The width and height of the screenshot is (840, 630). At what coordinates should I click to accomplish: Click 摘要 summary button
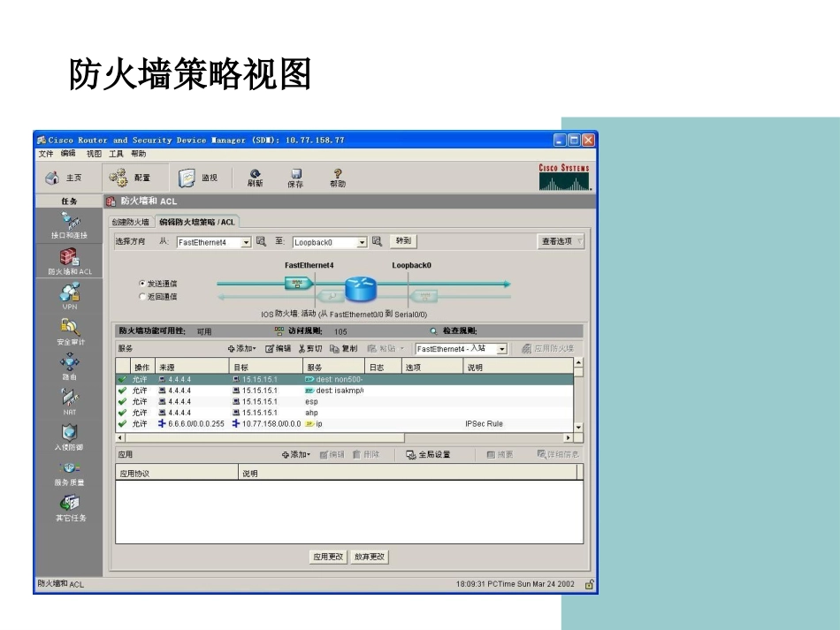coord(500,454)
